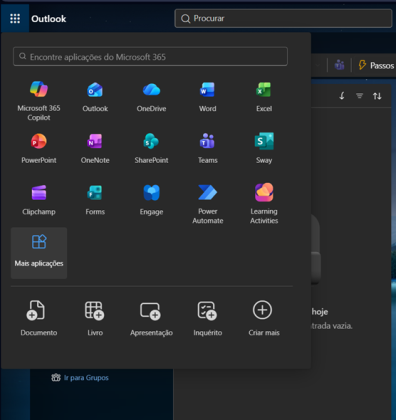Click the Teams icon in the Outlook toolbar

pyautogui.click(x=339, y=65)
